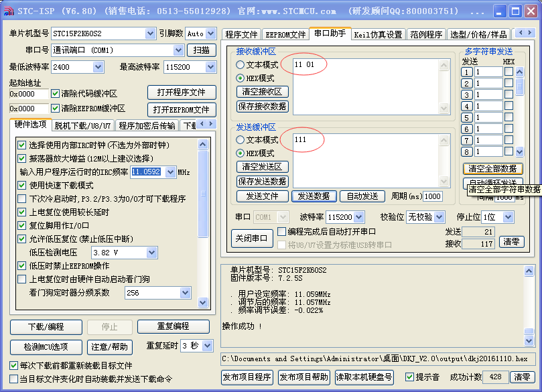Switch to 范例程序 tab
The image size is (542, 392).
click(426, 35)
